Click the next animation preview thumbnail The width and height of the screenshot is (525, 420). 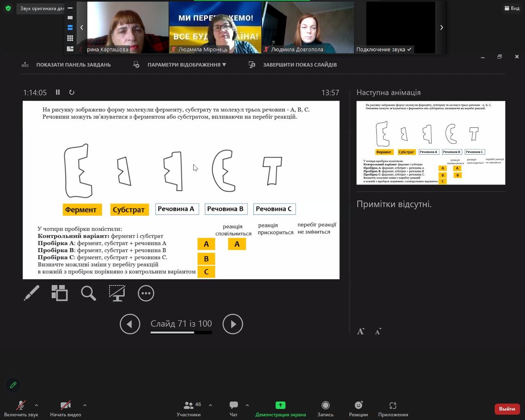pyautogui.click(x=431, y=143)
